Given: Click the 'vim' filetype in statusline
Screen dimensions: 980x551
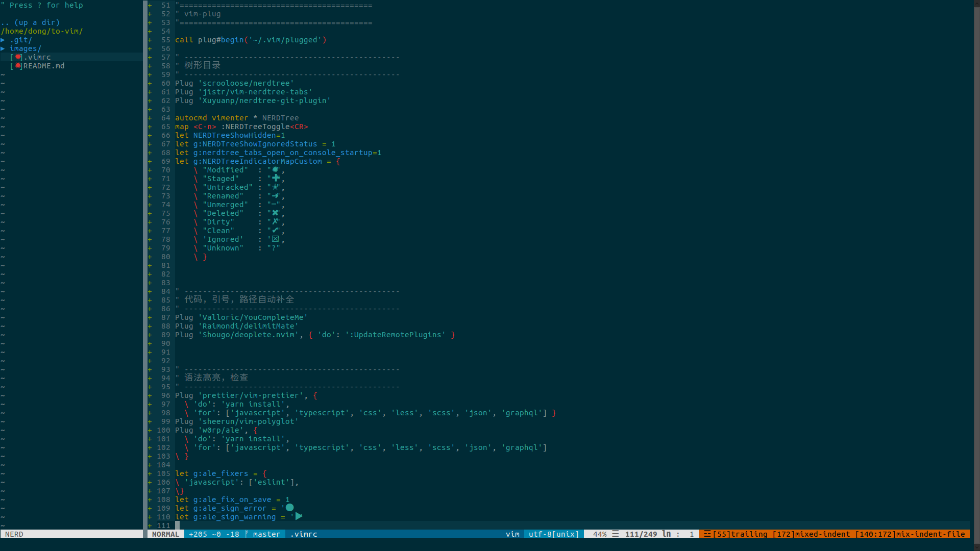Looking at the screenshot, I should click(x=512, y=534).
